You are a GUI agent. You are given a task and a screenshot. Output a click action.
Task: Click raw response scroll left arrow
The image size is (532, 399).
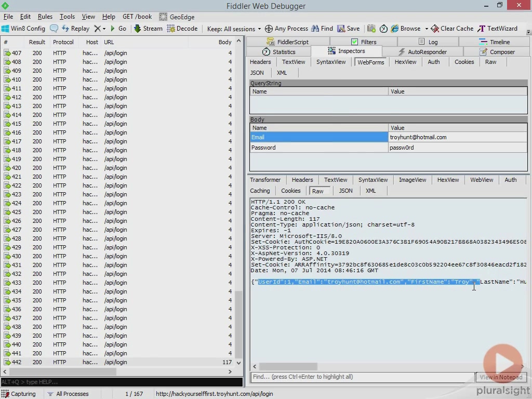click(255, 367)
